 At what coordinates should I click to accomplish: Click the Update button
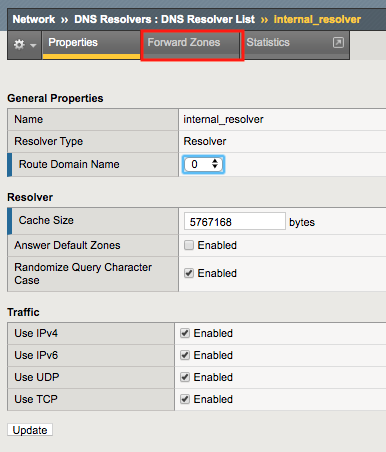30,430
